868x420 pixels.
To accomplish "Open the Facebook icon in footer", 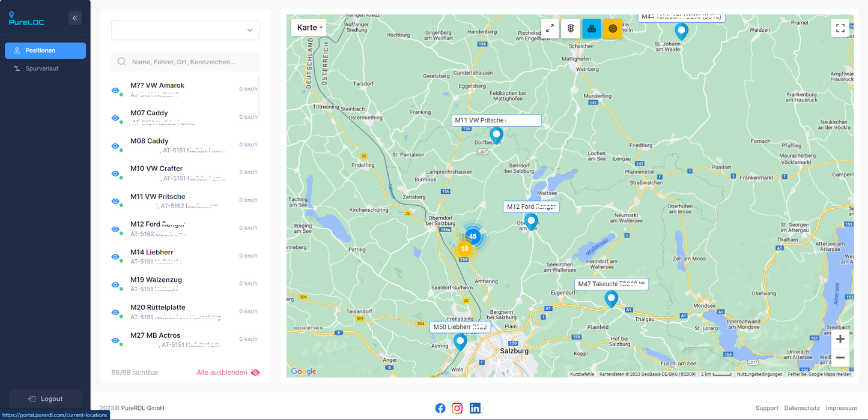I will pyautogui.click(x=440, y=408).
